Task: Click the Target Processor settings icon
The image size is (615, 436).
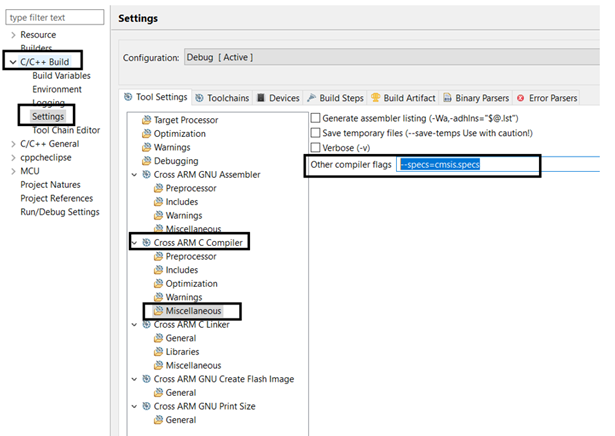Action: 146,120
